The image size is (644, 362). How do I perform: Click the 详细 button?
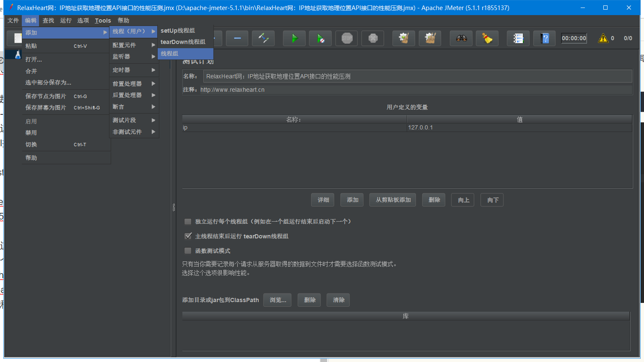[x=323, y=200]
